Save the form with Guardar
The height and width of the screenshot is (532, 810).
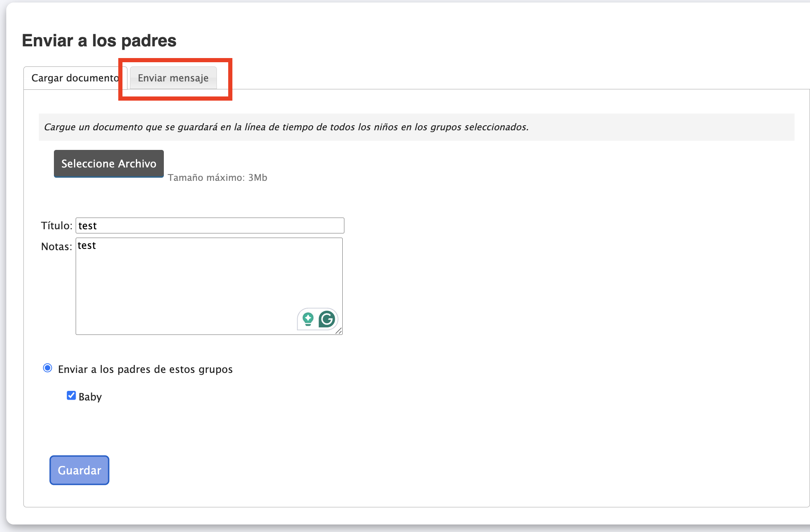(79, 470)
